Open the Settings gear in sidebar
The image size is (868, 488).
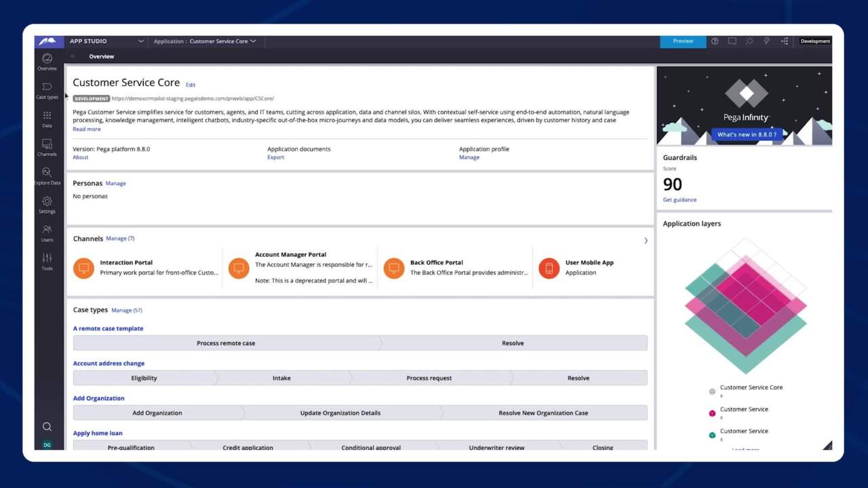pos(47,204)
